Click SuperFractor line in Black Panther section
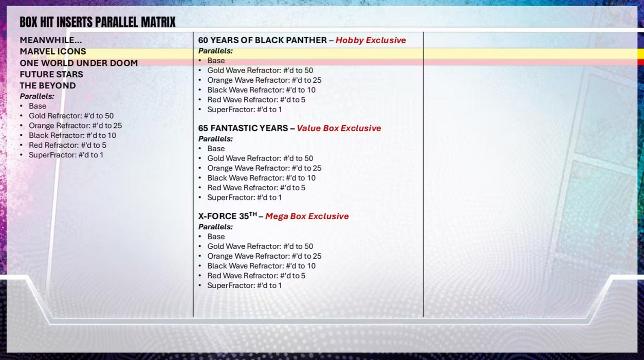 (245, 110)
